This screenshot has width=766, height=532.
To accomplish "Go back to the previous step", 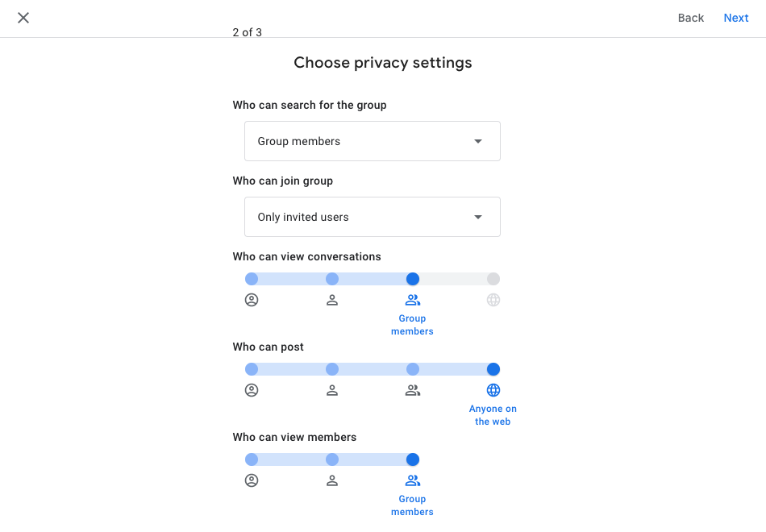I will click(x=691, y=18).
